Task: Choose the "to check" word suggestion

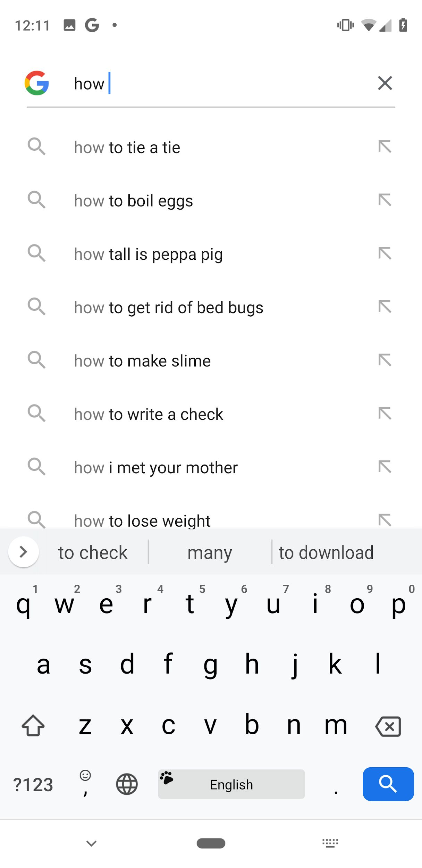Action: pyautogui.click(x=93, y=552)
